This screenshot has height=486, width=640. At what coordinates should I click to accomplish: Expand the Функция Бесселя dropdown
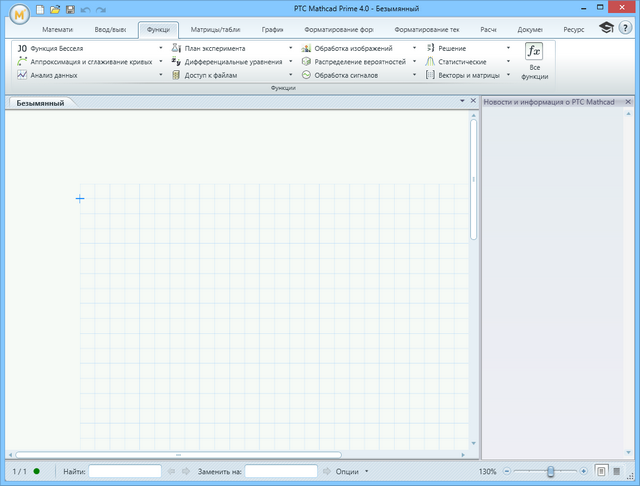pyautogui.click(x=160, y=48)
